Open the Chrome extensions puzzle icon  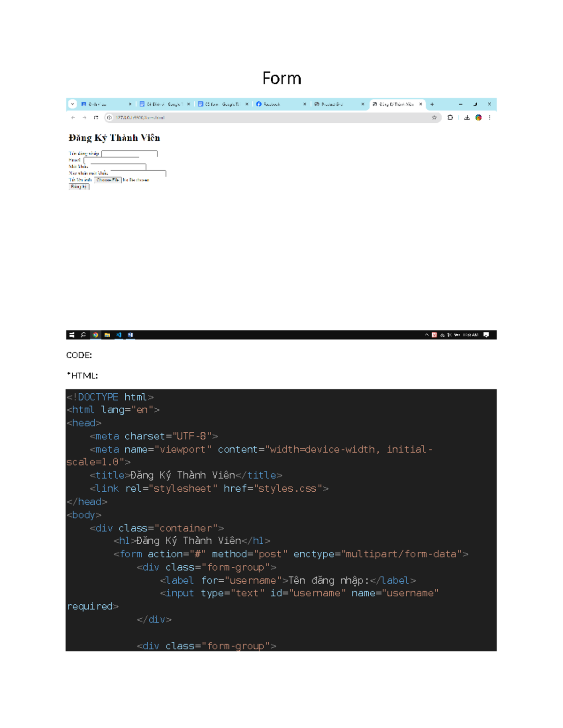pyautogui.click(x=450, y=118)
